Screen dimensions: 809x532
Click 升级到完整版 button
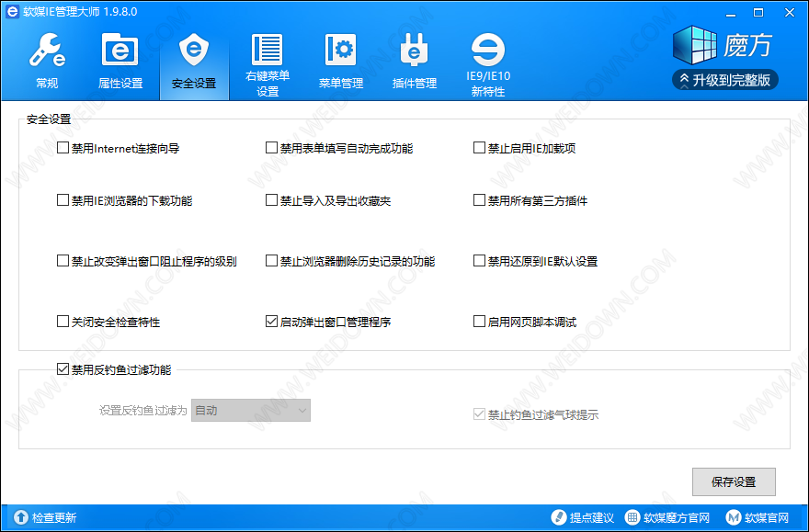point(725,80)
